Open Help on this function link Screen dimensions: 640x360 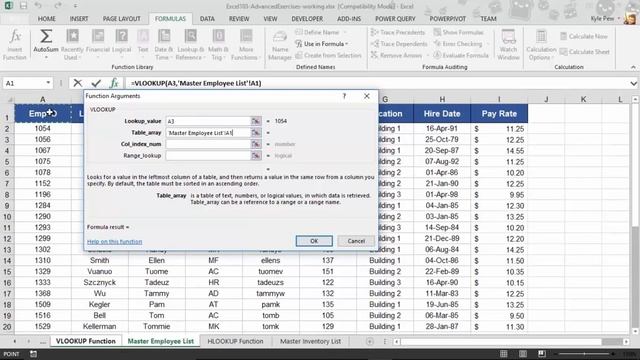(115, 242)
